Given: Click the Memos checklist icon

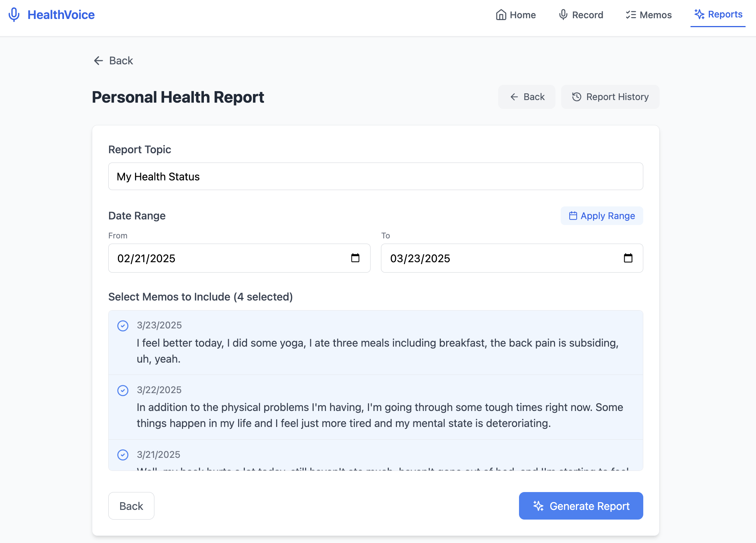Looking at the screenshot, I should click(631, 15).
